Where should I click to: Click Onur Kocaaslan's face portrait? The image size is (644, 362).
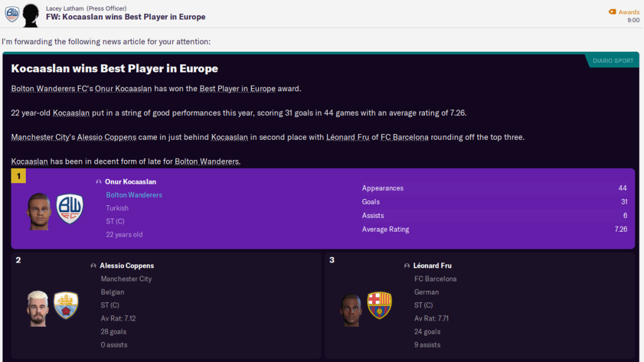[x=39, y=210]
